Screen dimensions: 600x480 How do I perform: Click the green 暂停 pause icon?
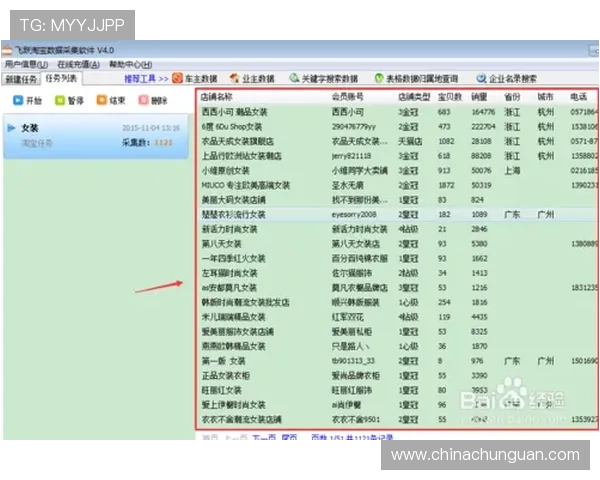[60, 100]
